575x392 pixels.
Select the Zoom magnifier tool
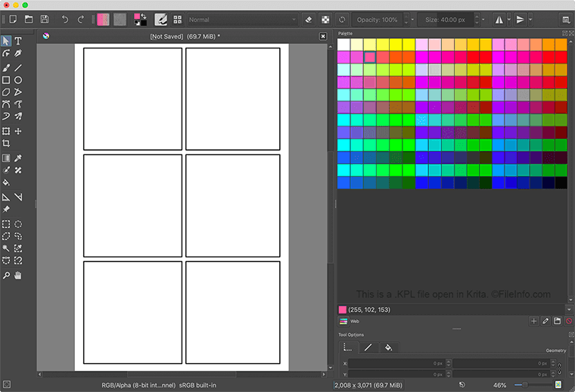(x=6, y=275)
